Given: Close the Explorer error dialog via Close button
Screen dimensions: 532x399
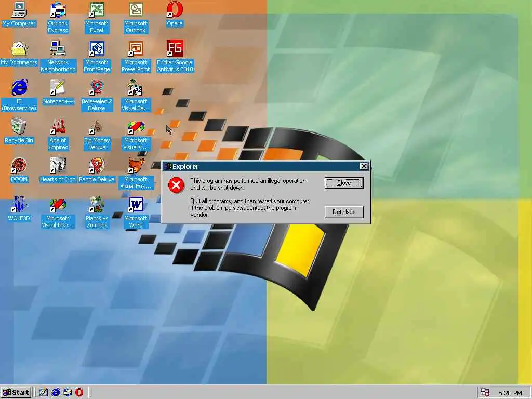Looking at the screenshot, I should [344, 183].
